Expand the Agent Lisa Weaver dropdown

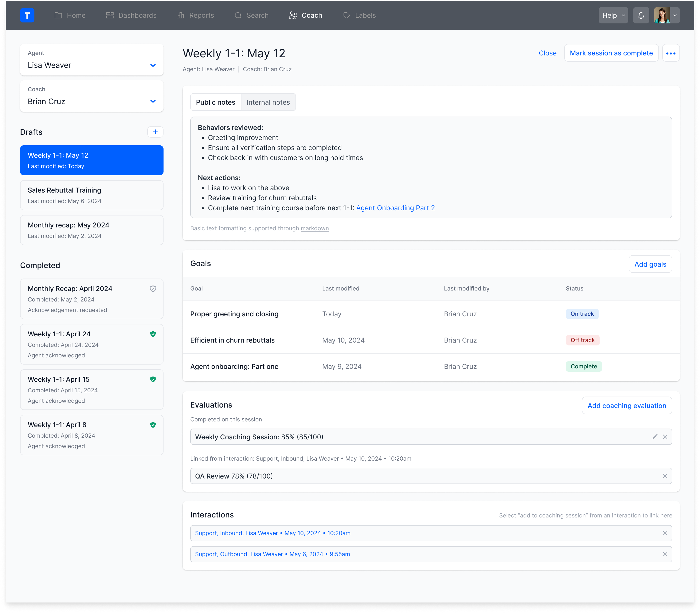(x=153, y=65)
